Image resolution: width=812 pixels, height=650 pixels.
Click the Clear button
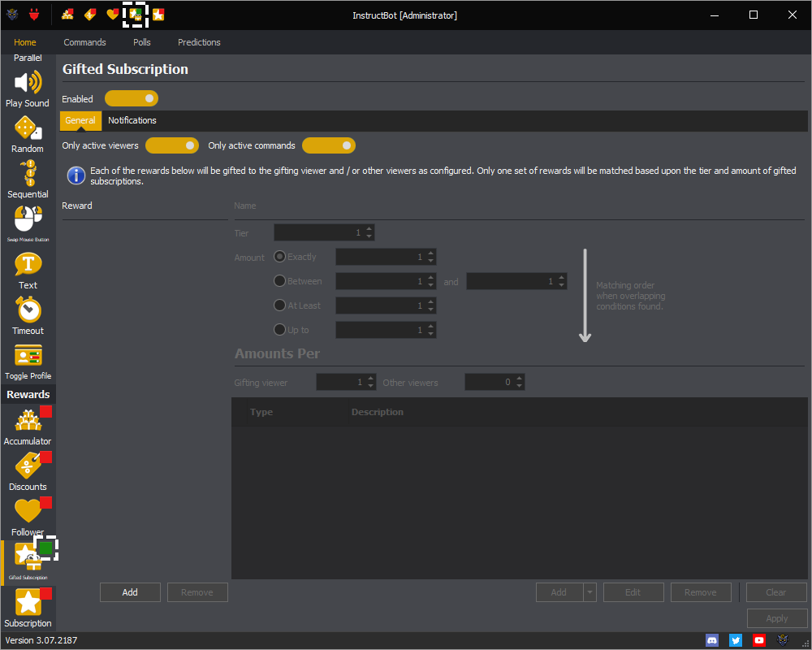(776, 592)
